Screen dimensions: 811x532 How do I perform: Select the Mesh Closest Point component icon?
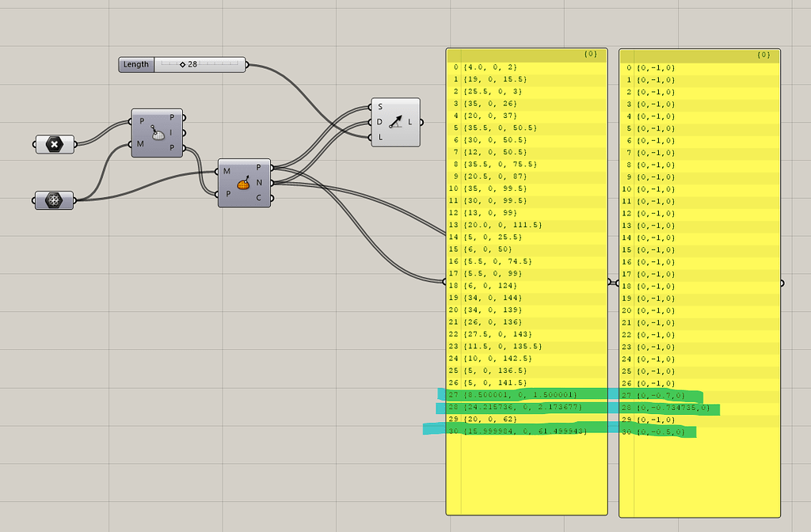tap(158, 135)
